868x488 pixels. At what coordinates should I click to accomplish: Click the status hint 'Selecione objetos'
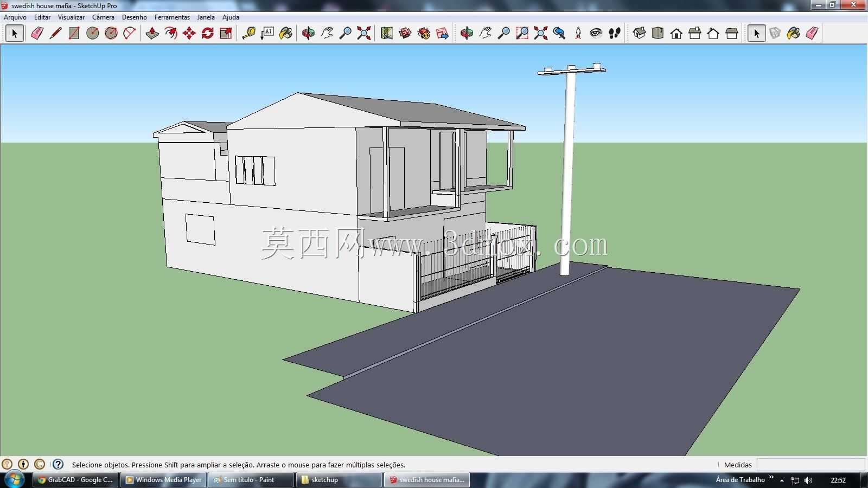100,465
